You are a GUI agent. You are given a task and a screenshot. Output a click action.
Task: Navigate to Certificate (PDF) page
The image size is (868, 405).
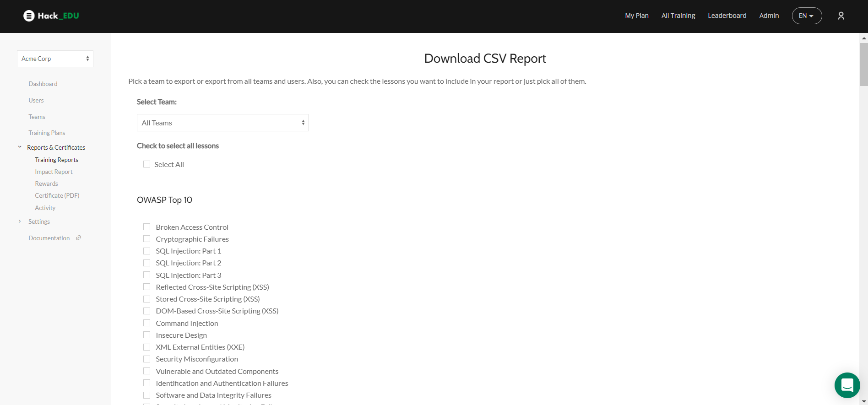57,195
